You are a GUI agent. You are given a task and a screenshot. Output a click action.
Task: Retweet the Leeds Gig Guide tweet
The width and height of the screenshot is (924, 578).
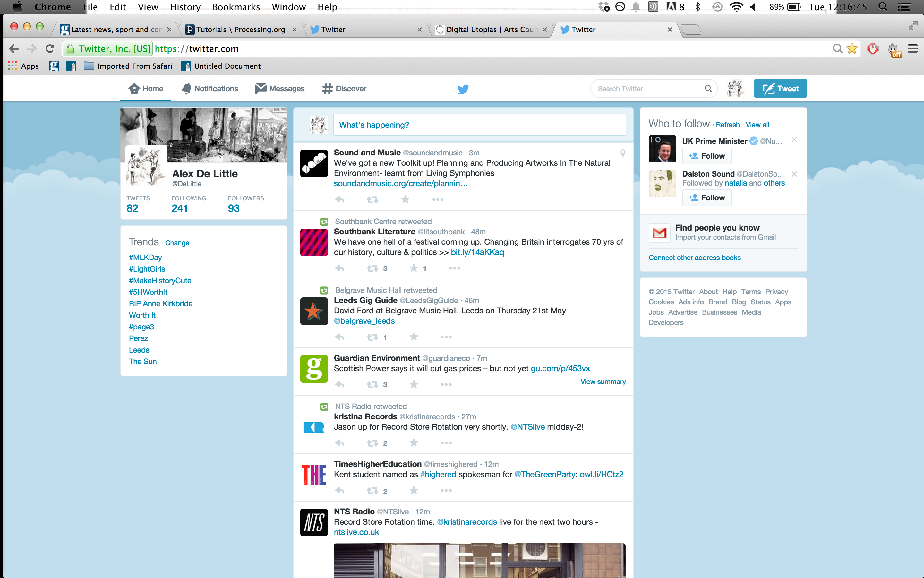coord(373,337)
